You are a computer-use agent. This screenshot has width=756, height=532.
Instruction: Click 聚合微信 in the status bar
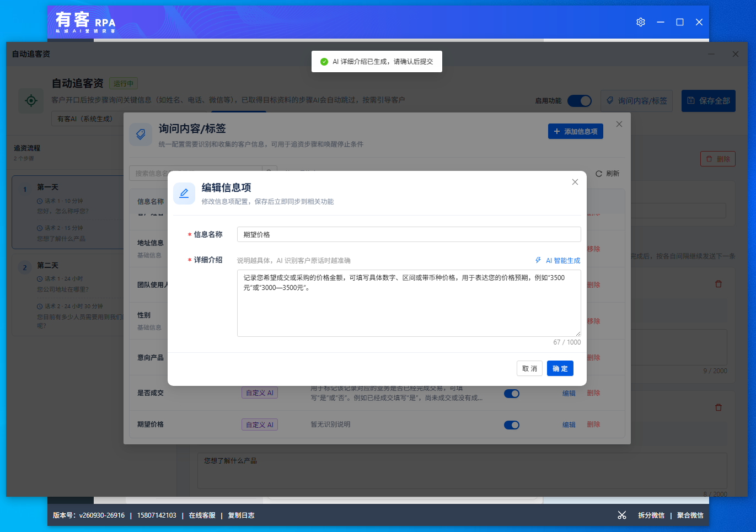tap(690, 515)
